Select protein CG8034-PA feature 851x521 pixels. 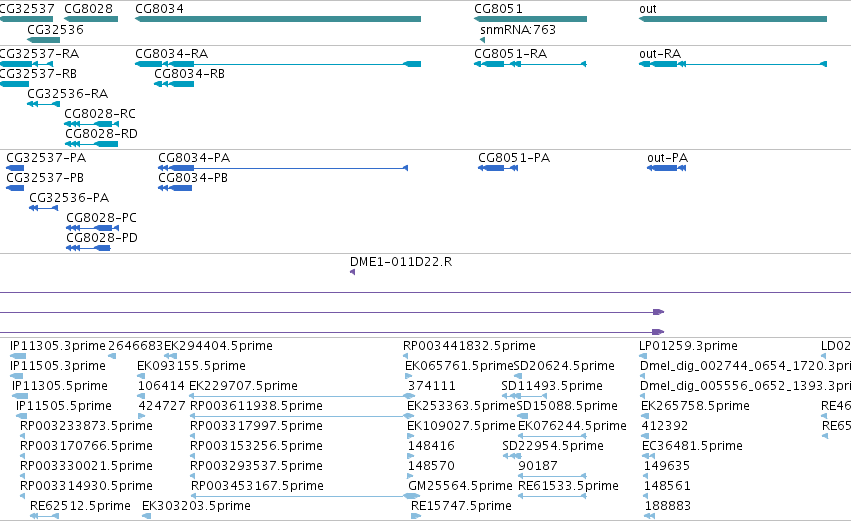pyautogui.click(x=283, y=168)
